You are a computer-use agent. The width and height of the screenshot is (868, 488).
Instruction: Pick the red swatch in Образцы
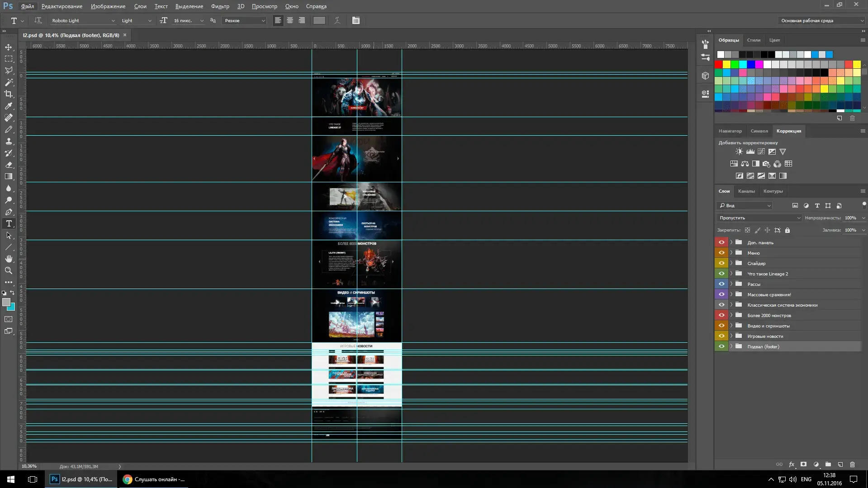[x=719, y=65]
